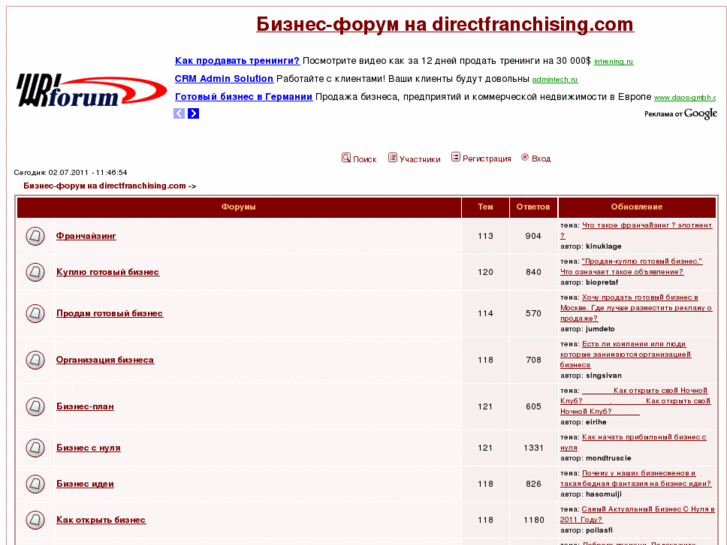Image resolution: width=727 pixels, height=545 pixels.
Task: Open the Как открыть бизнес forum
Action: click(x=101, y=520)
